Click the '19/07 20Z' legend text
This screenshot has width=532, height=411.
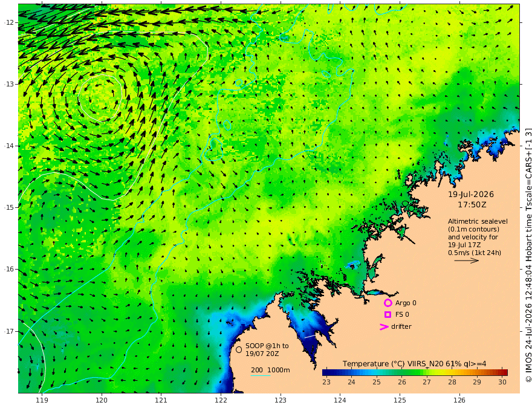(262, 354)
